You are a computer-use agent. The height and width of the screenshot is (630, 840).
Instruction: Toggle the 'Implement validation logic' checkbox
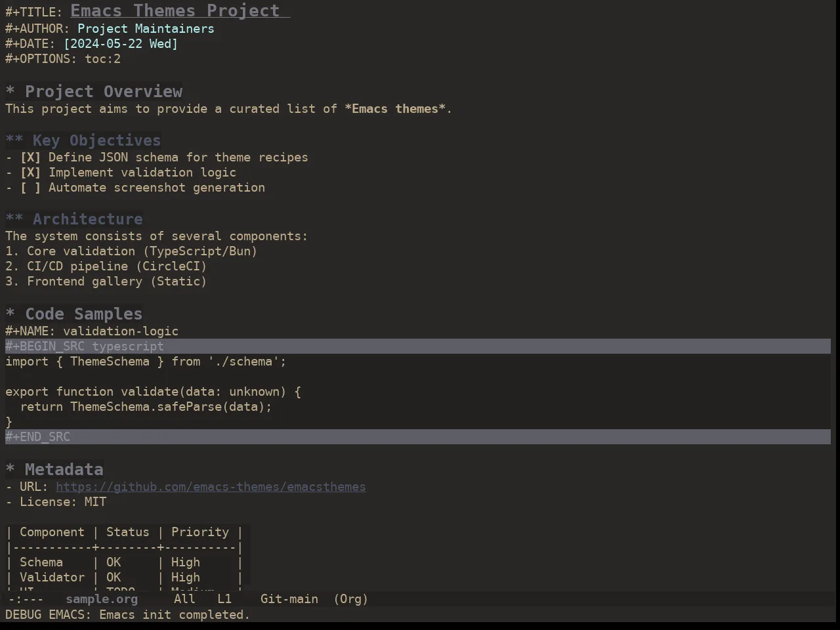(30, 173)
